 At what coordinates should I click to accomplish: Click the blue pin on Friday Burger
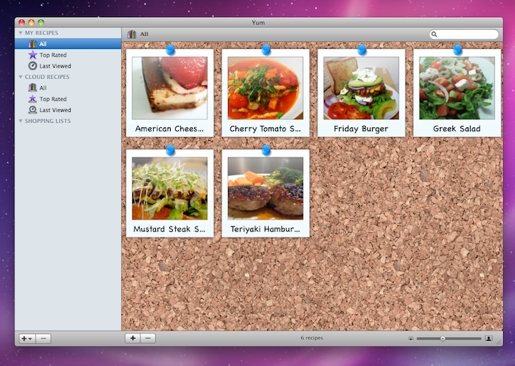pos(362,49)
